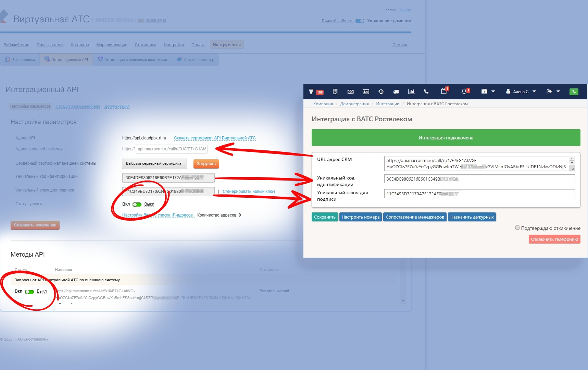Open the bar chart statistics icon
Screen dimensions: 588x370
[411, 91]
